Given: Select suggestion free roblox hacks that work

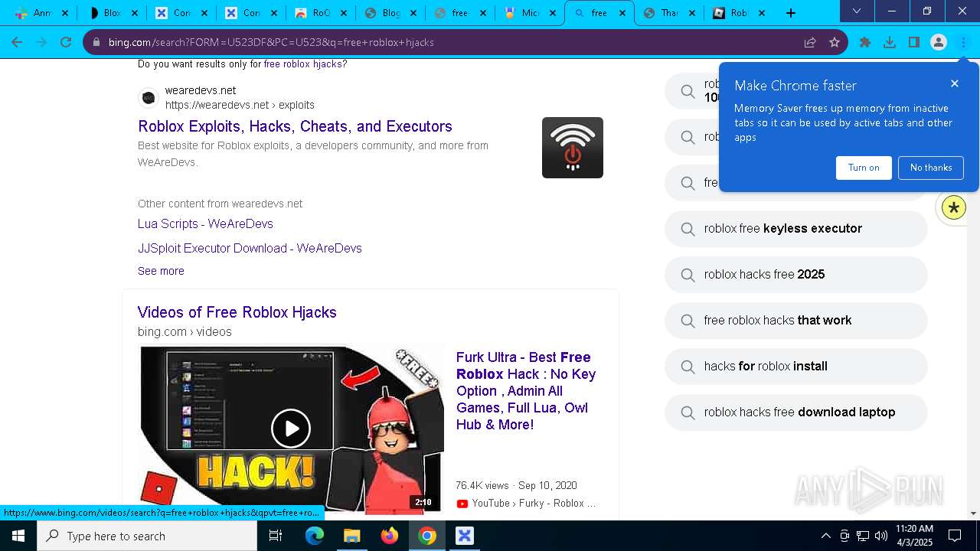Looking at the screenshot, I should coord(796,320).
